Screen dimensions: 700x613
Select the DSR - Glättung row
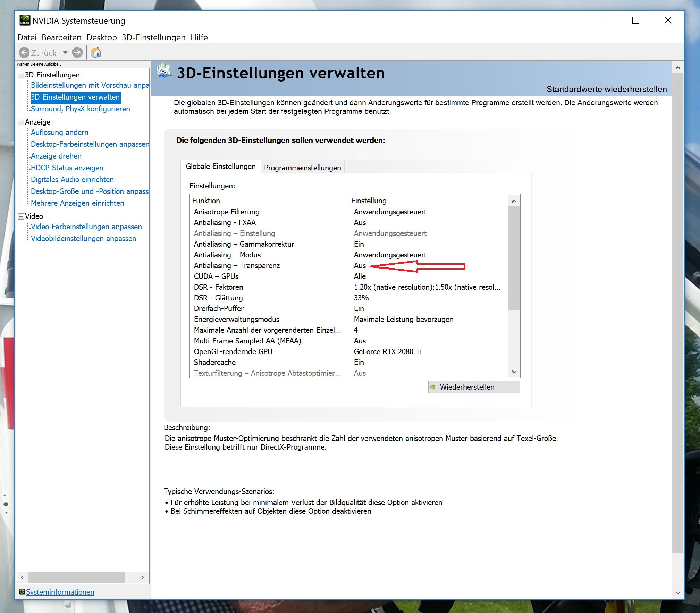pyautogui.click(x=349, y=298)
